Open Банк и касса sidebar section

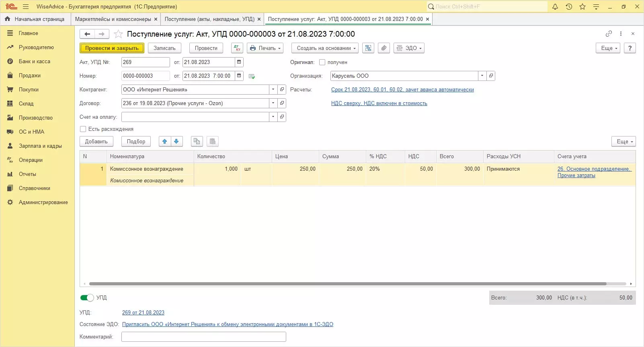pyautogui.click(x=35, y=61)
